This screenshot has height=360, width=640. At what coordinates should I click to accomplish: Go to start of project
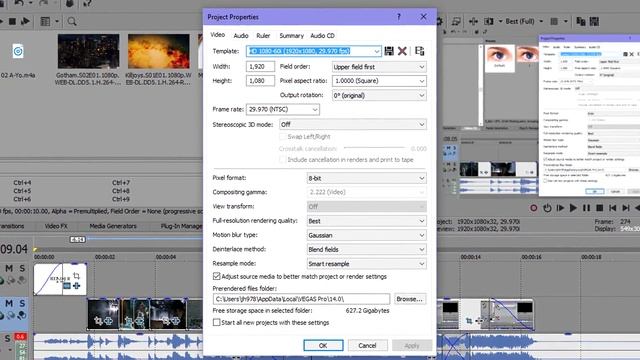click(x=612, y=208)
